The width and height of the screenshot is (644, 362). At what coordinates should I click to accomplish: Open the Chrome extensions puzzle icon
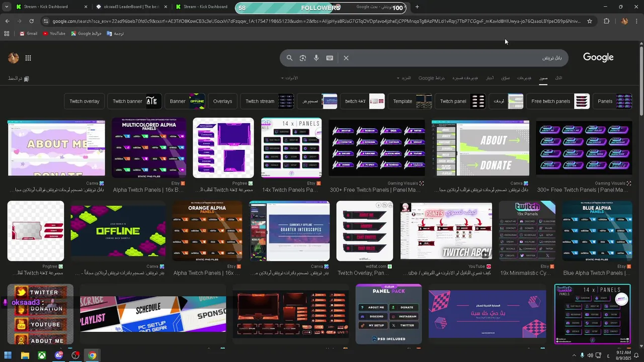[606, 21]
